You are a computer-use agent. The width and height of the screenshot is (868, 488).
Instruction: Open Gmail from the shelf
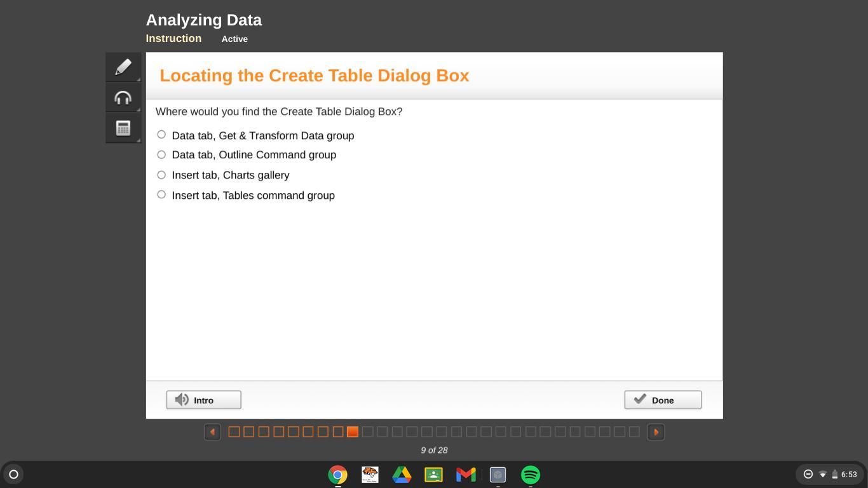click(466, 475)
